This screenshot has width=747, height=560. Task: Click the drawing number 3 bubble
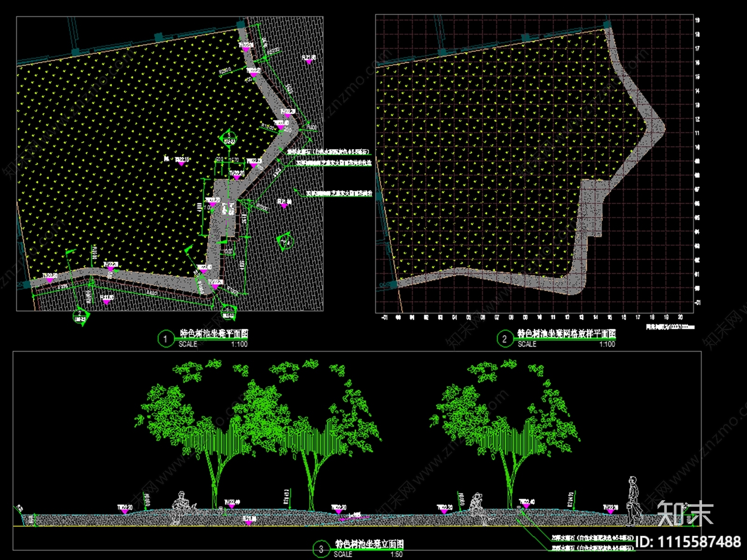(321, 549)
